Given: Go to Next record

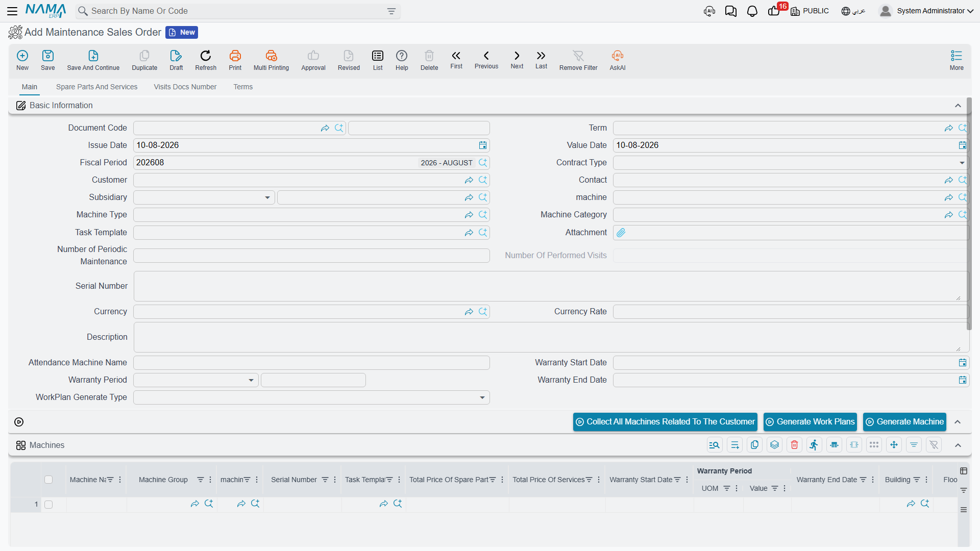Looking at the screenshot, I should [517, 60].
